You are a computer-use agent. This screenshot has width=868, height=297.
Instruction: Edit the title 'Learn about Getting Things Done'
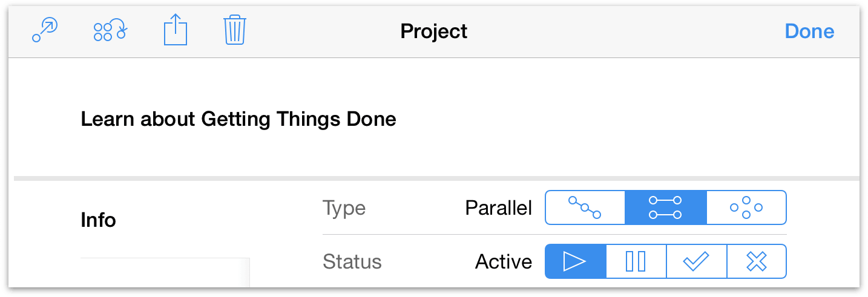238,119
